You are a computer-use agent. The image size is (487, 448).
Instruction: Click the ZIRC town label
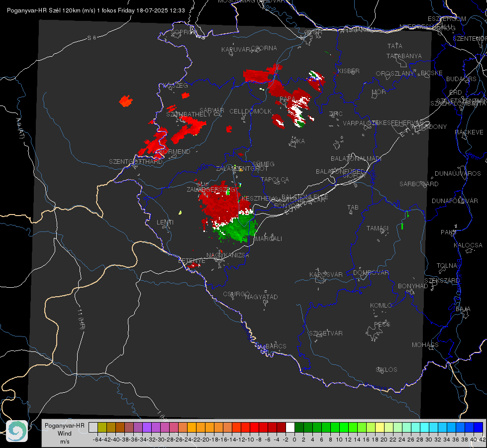point(336,114)
